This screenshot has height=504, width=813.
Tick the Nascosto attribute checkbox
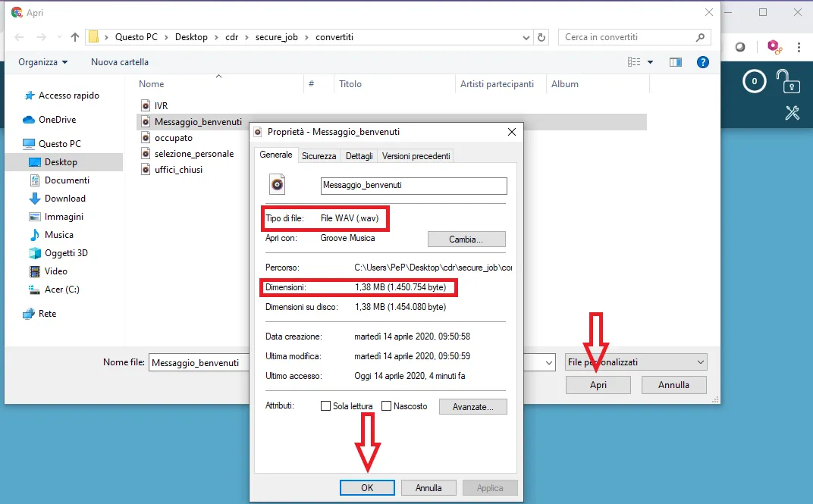[x=386, y=406]
